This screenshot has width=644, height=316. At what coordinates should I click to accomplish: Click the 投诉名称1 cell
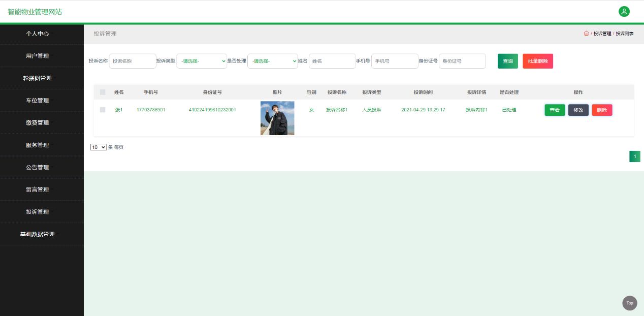[337, 110]
